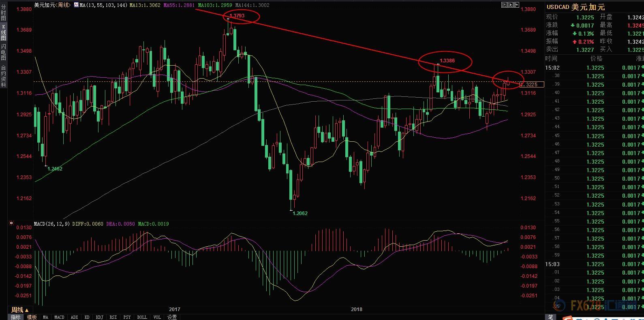Click the 最低 label
The height and width of the screenshot is (320, 644).
pos(606,33)
